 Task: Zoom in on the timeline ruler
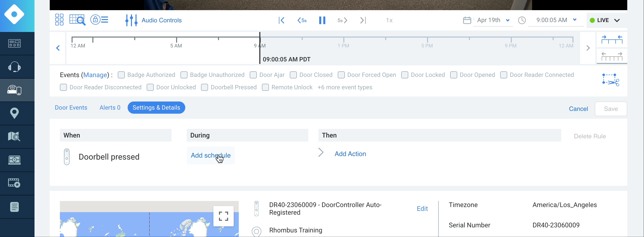point(612,39)
